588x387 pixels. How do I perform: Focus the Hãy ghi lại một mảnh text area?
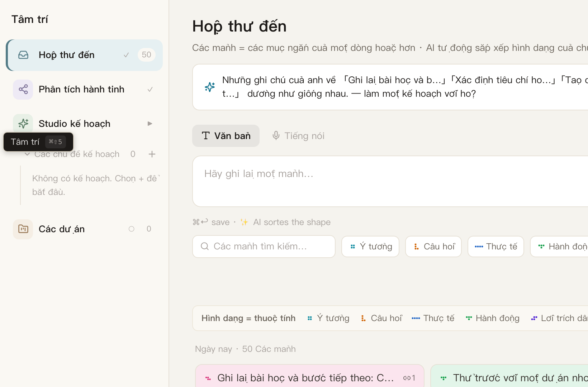[390, 181]
